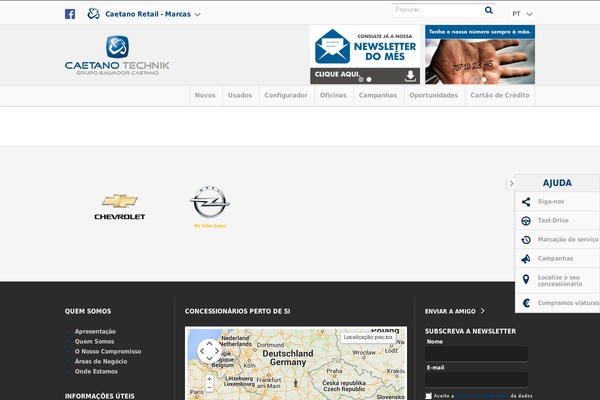The height and width of the screenshot is (400, 600).
Task: Expand the Caetano Retail - Marcas dropdown
Action: point(197,15)
